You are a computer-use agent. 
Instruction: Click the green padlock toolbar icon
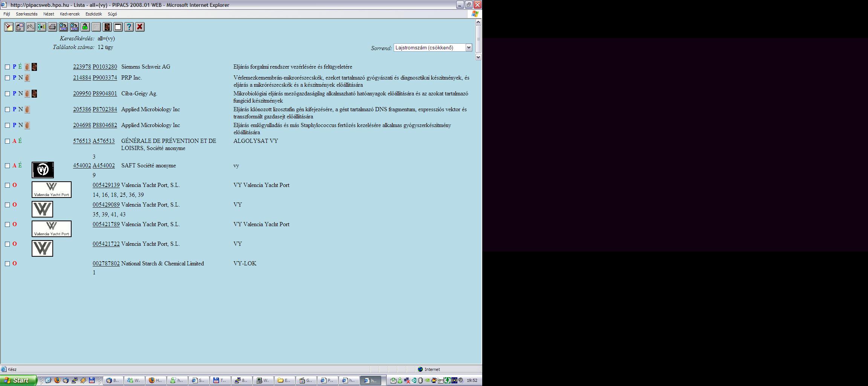click(85, 27)
